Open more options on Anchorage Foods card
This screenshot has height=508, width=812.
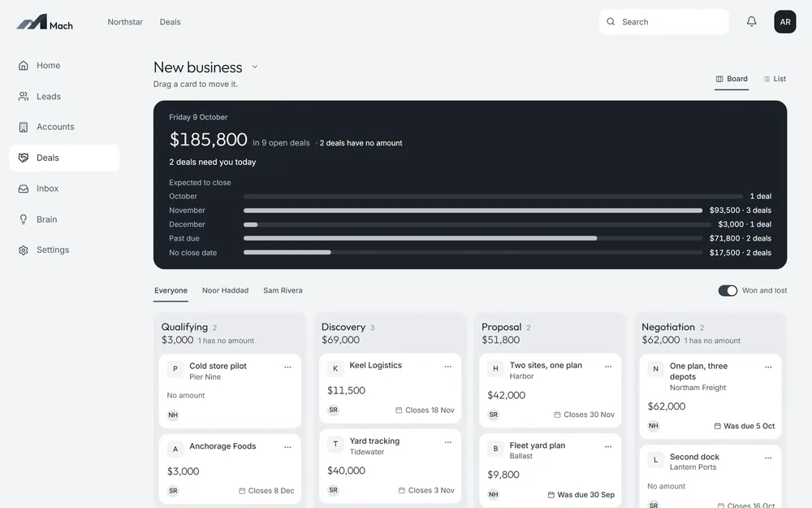pos(287,447)
